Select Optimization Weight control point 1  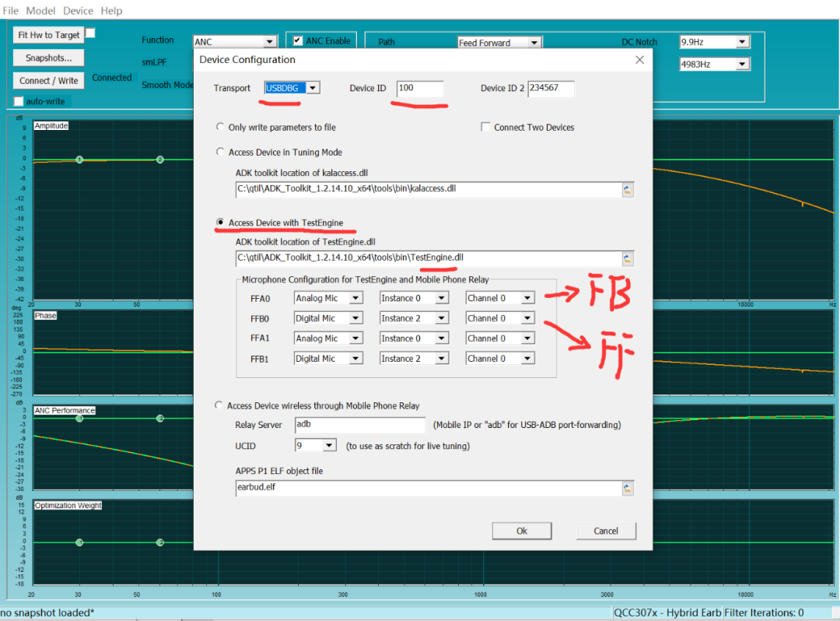point(79,542)
